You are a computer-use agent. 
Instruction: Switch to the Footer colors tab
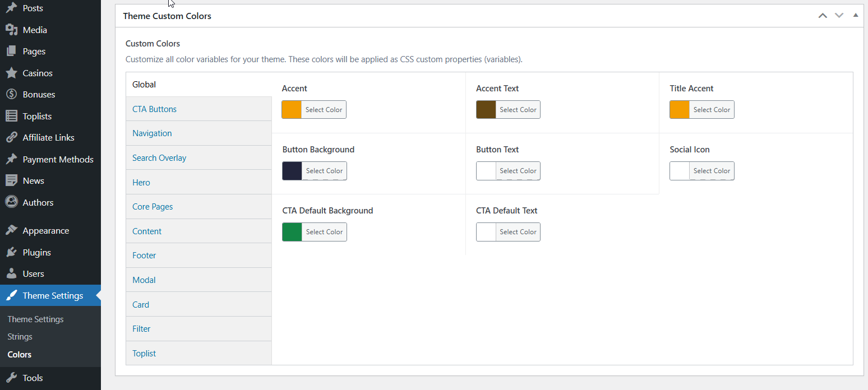point(144,255)
